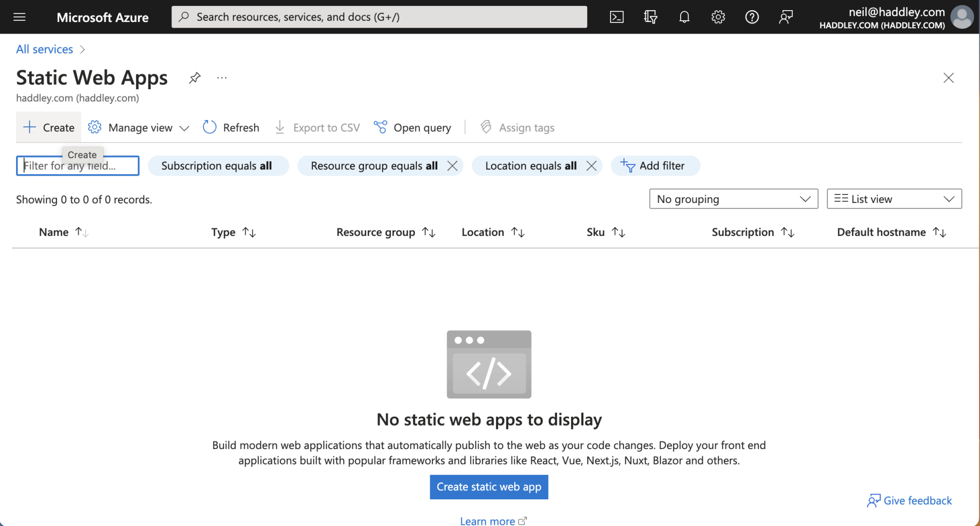Open the Cloud Shell icon
Image resolution: width=980 pixels, height=526 pixels.
pyautogui.click(x=617, y=17)
